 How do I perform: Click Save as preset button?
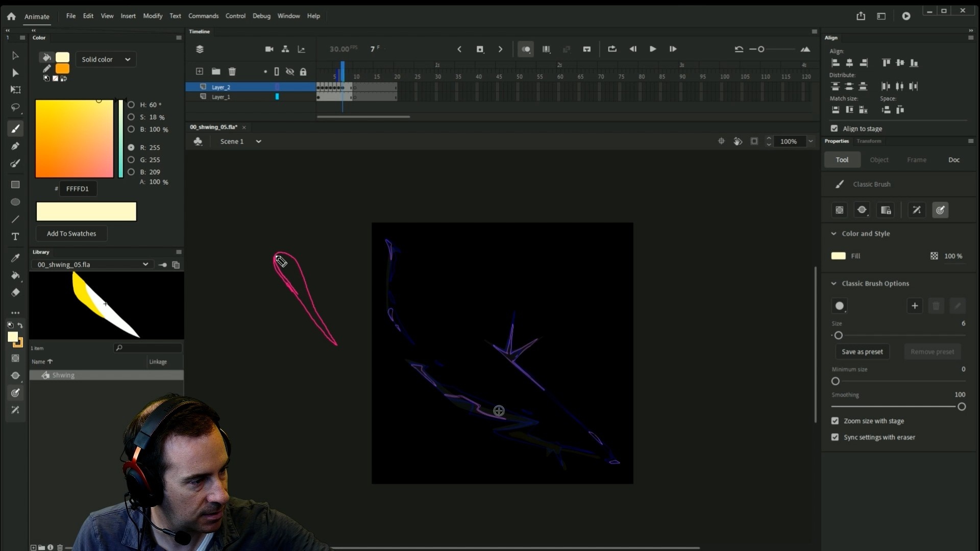point(862,352)
